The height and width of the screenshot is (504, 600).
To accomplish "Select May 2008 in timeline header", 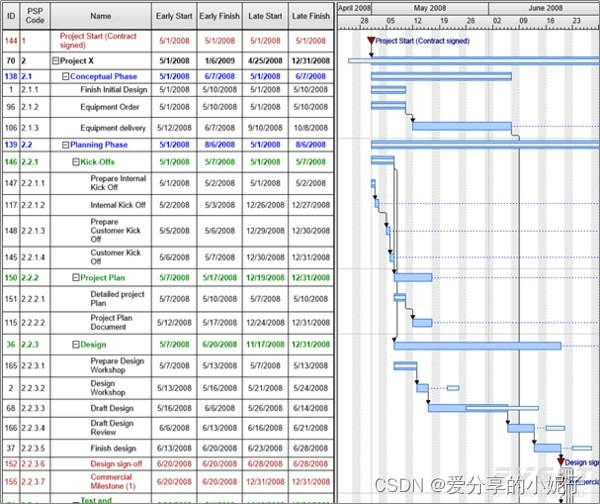I will click(x=429, y=7).
